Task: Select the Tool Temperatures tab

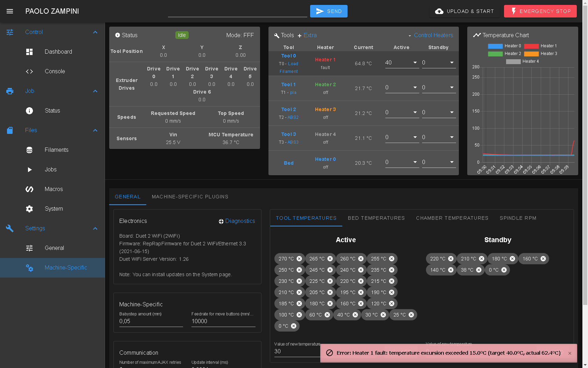Action: pos(306,218)
